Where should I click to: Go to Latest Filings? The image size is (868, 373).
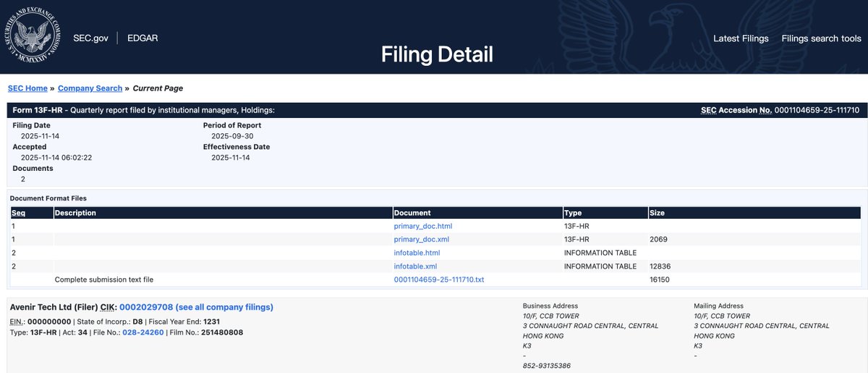(741, 38)
